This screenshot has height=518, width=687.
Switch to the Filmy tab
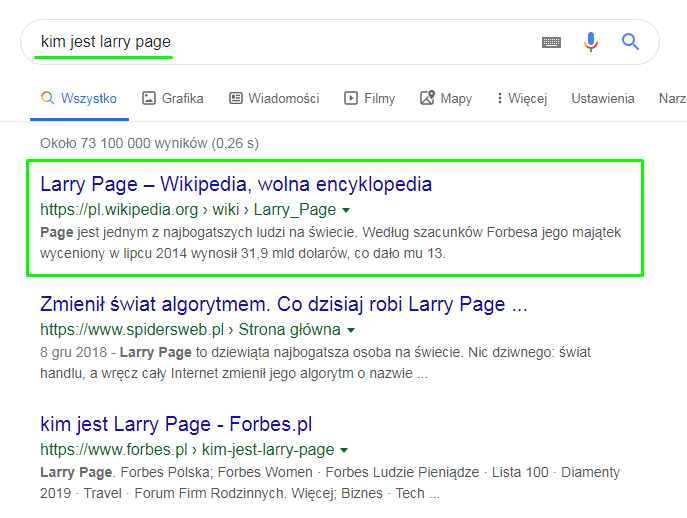pos(369,99)
